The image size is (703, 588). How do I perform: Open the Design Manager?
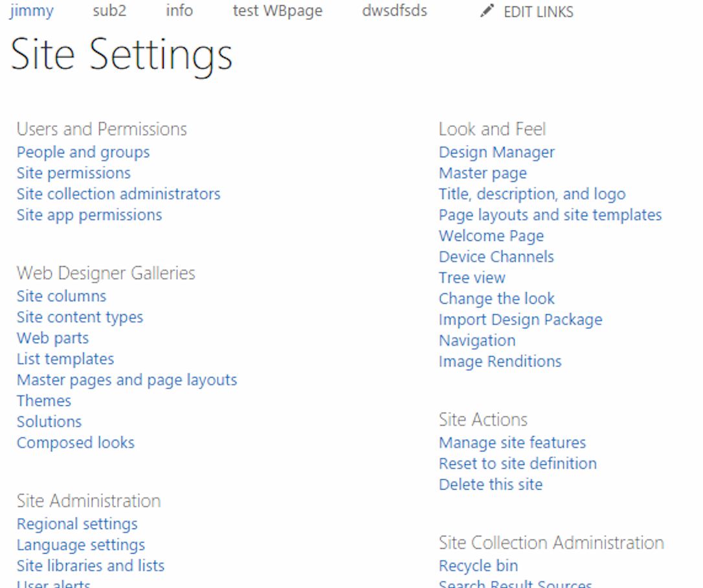[x=497, y=152]
